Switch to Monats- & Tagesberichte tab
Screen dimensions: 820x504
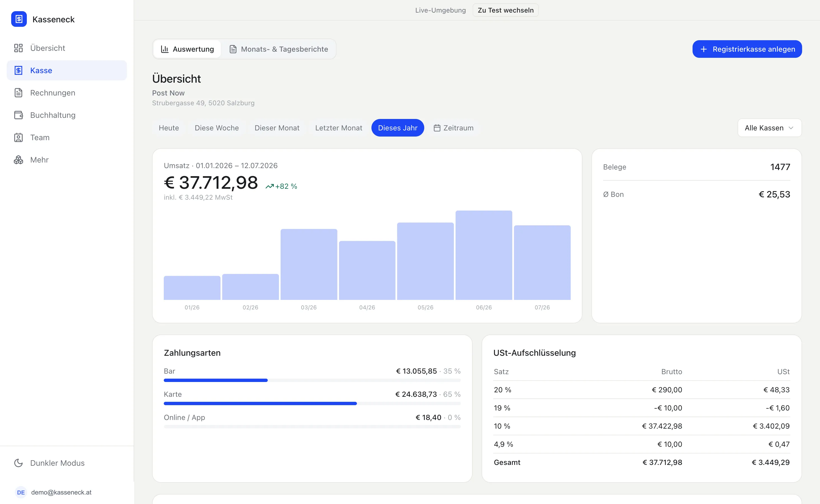[x=279, y=49]
